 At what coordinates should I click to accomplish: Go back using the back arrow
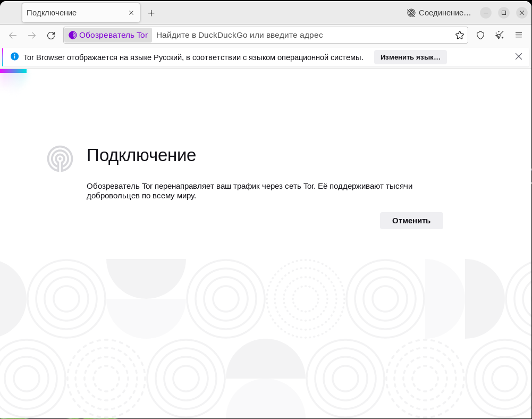13,35
